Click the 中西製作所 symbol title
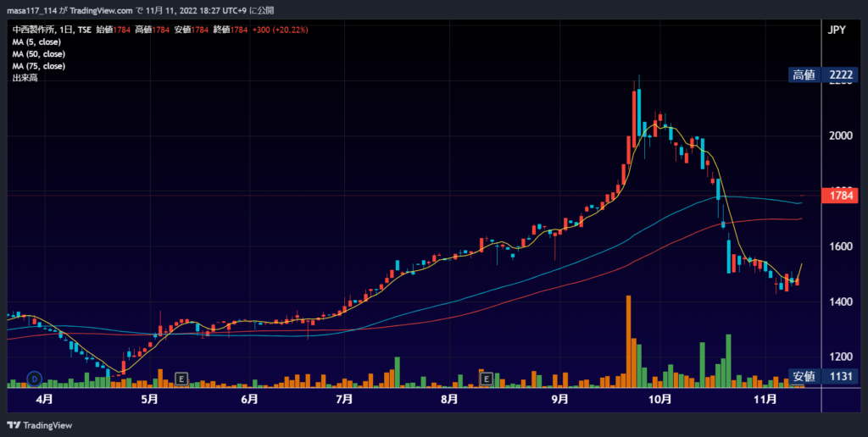Viewport: 868px width, 437px height. point(33,30)
